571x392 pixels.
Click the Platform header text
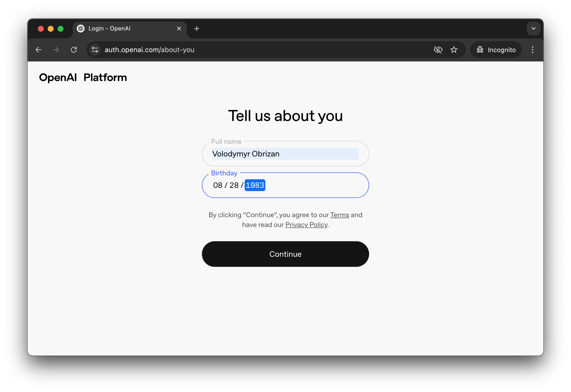(105, 77)
